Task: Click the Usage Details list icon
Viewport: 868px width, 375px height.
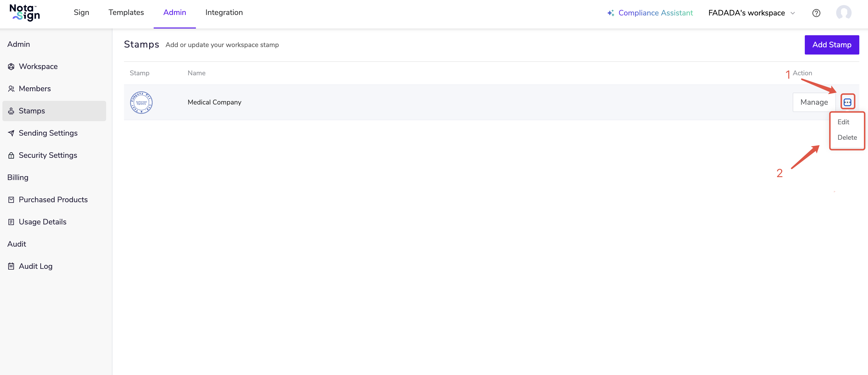Action: pos(11,222)
